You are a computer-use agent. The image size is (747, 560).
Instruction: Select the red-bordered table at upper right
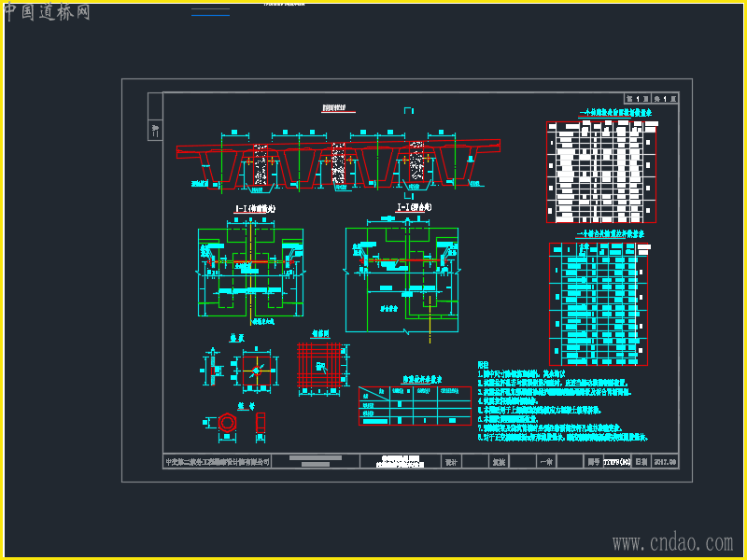(600, 172)
